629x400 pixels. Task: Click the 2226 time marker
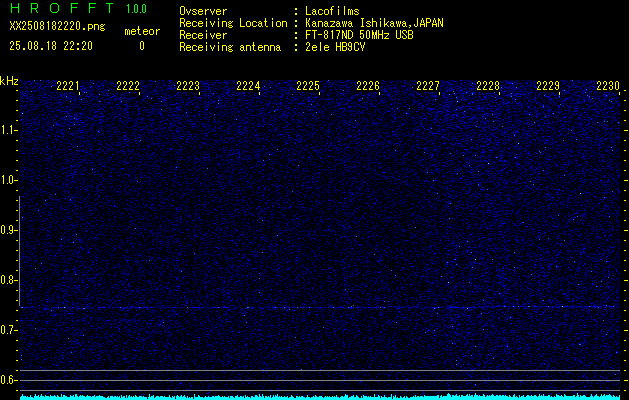pos(368,86)
